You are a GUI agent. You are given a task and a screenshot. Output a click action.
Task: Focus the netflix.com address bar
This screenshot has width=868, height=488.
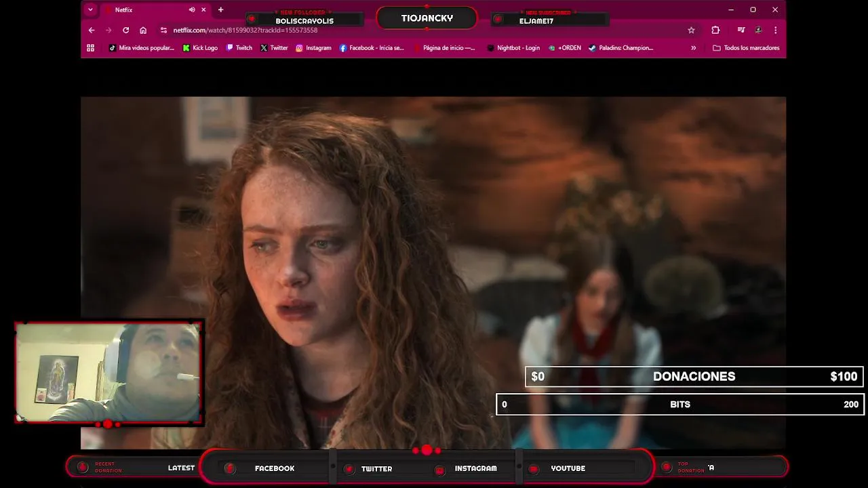(x=427, y=30)
